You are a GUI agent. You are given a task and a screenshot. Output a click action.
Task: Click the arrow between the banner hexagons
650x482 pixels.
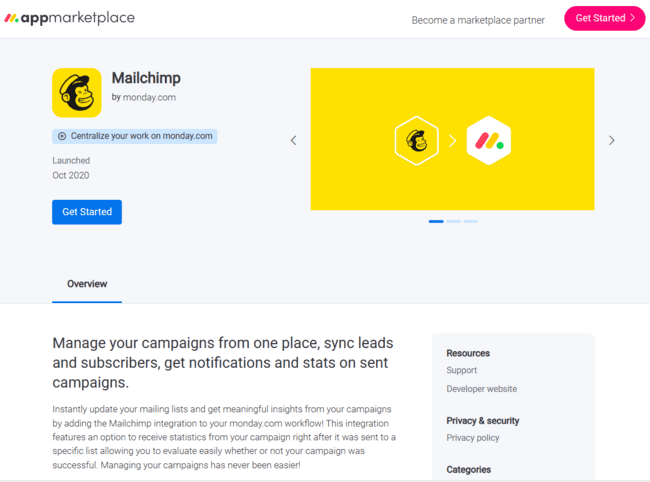pyautogui.click(x=453, y=141)
